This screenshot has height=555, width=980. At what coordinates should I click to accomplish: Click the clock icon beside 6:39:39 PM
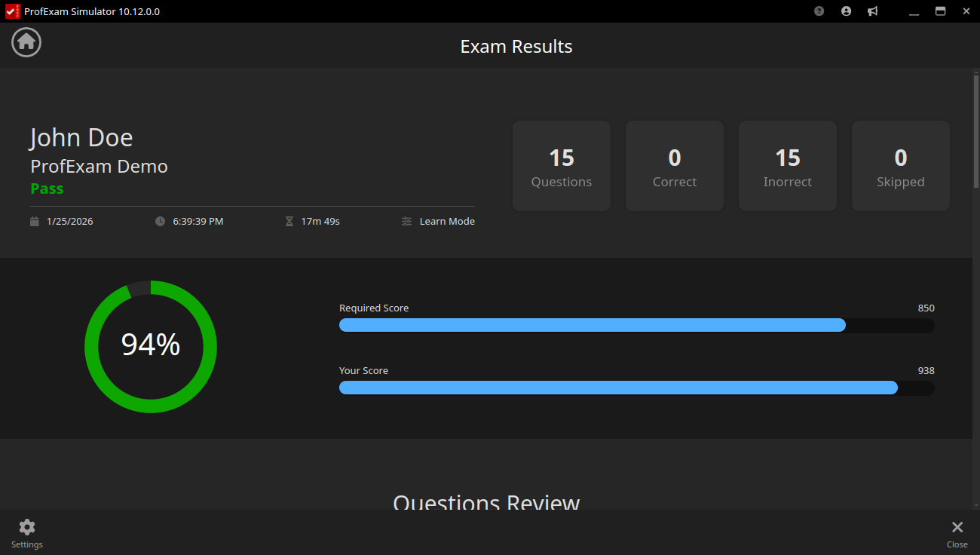(x=160, y=222)
